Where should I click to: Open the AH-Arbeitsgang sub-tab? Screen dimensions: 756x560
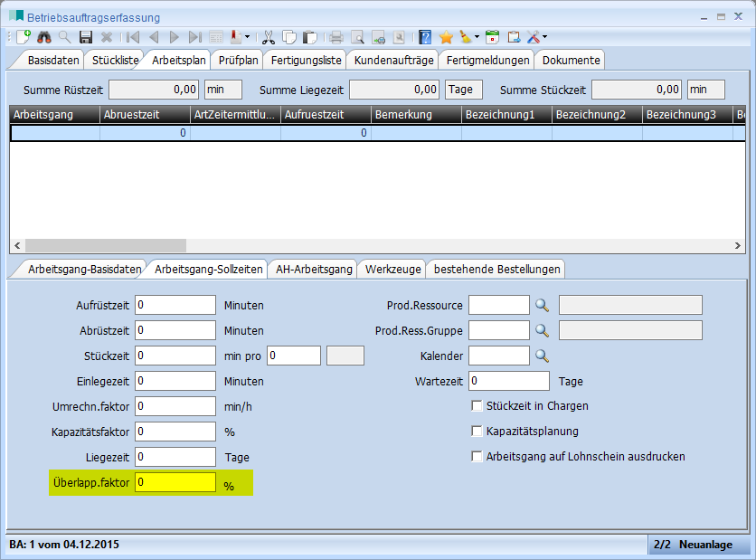tap(314, 270)
